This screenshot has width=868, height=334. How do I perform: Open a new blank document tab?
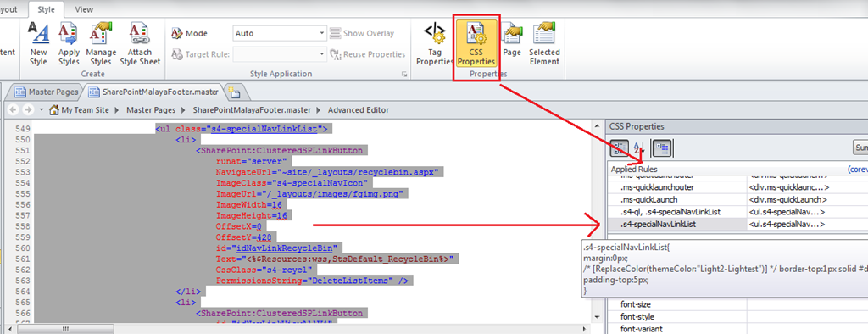click(233, 92)
